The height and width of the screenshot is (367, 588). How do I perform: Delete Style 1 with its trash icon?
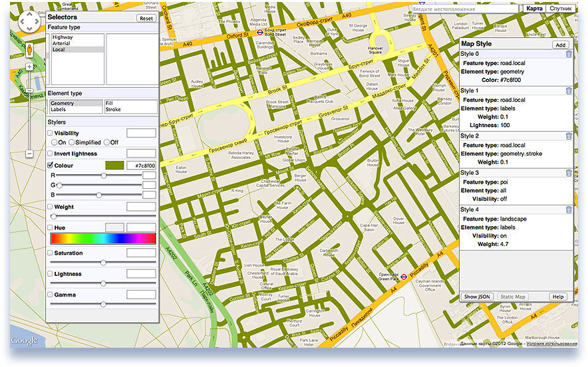click(x=569, y=90)
